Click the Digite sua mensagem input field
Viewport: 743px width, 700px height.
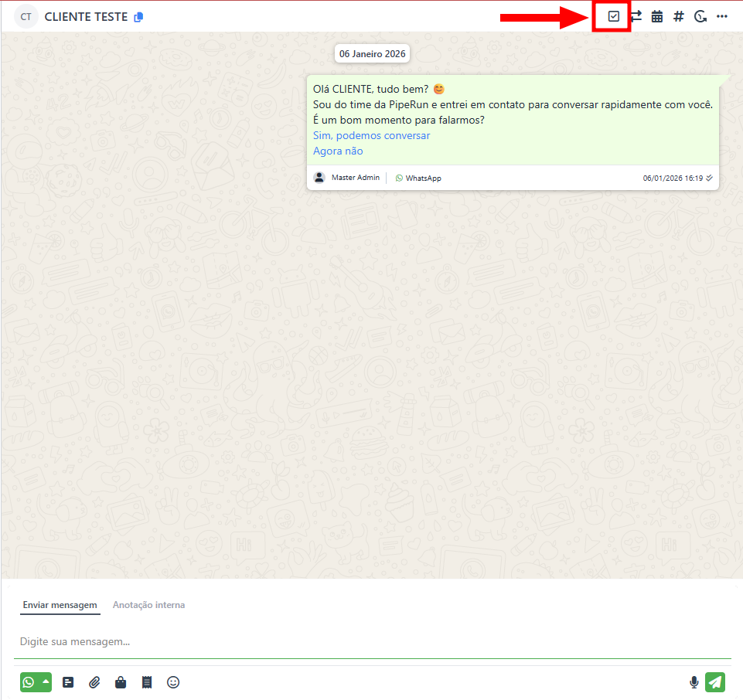371,641
